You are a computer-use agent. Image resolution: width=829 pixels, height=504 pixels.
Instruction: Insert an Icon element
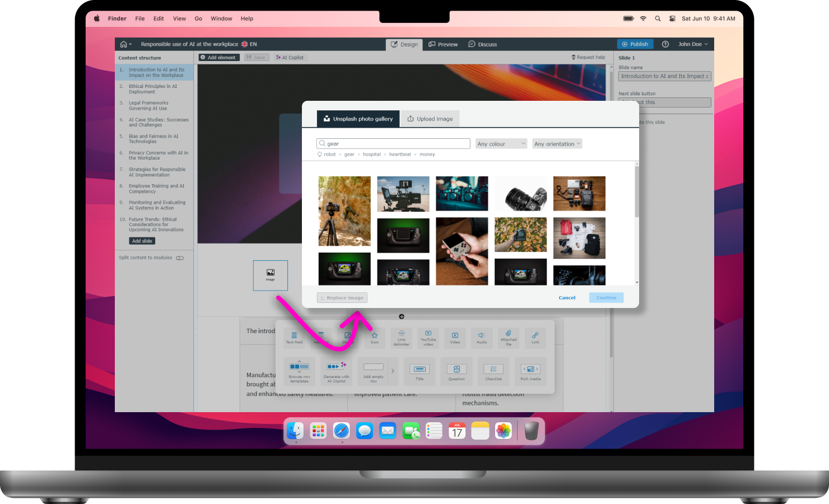point(374,338)
